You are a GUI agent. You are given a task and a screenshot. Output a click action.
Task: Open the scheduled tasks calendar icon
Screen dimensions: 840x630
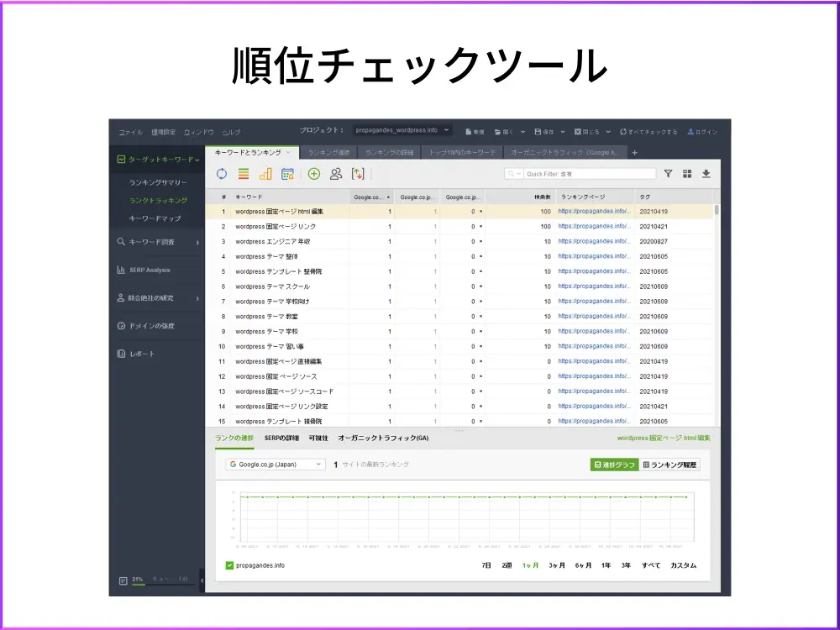point(287,173)
